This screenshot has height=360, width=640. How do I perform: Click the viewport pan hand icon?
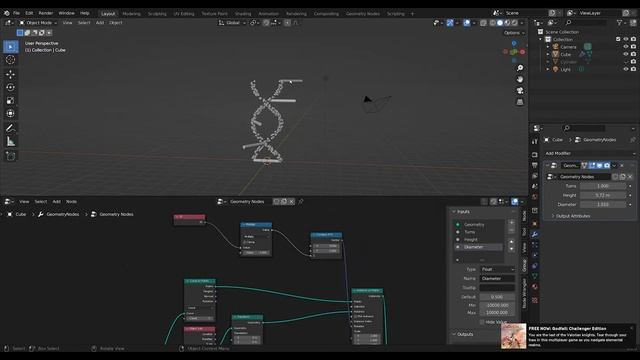point(520,79)
